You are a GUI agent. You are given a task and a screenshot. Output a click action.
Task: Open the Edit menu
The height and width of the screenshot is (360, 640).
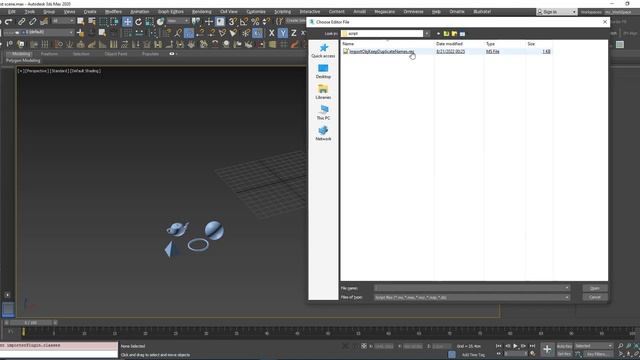[11, 12]
